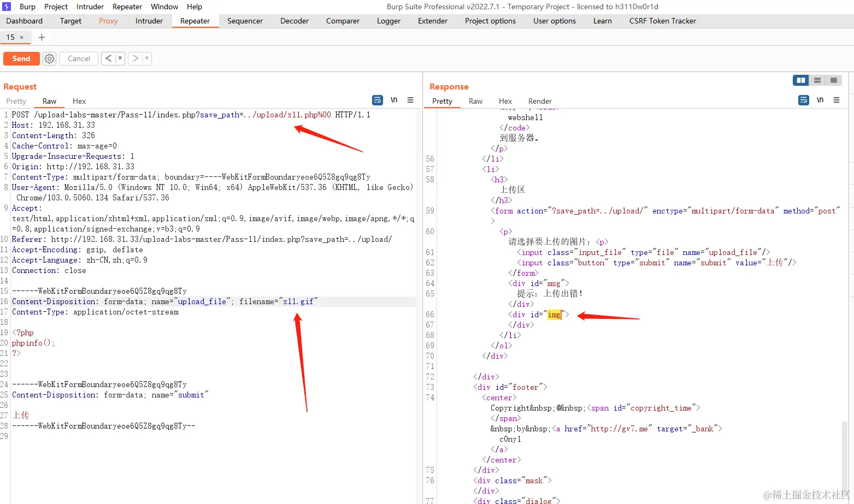Send the request with Send button
854x504 pixels.
coord(21,58)
